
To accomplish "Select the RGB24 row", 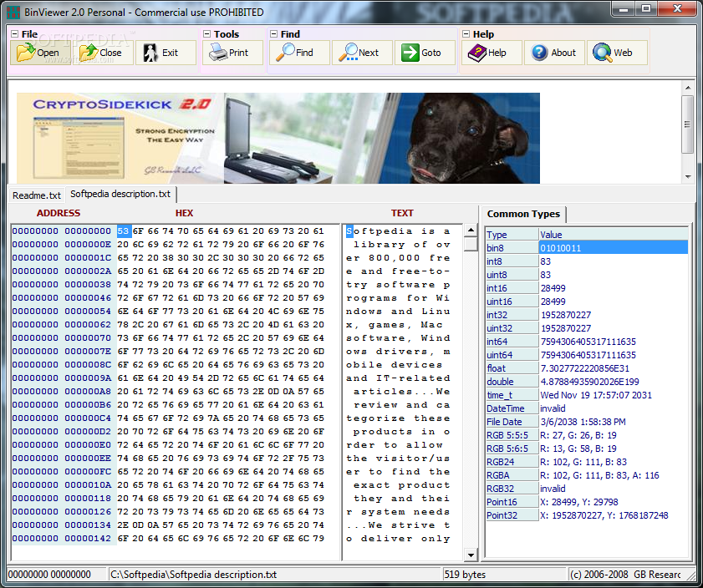I will pos(587,462).
